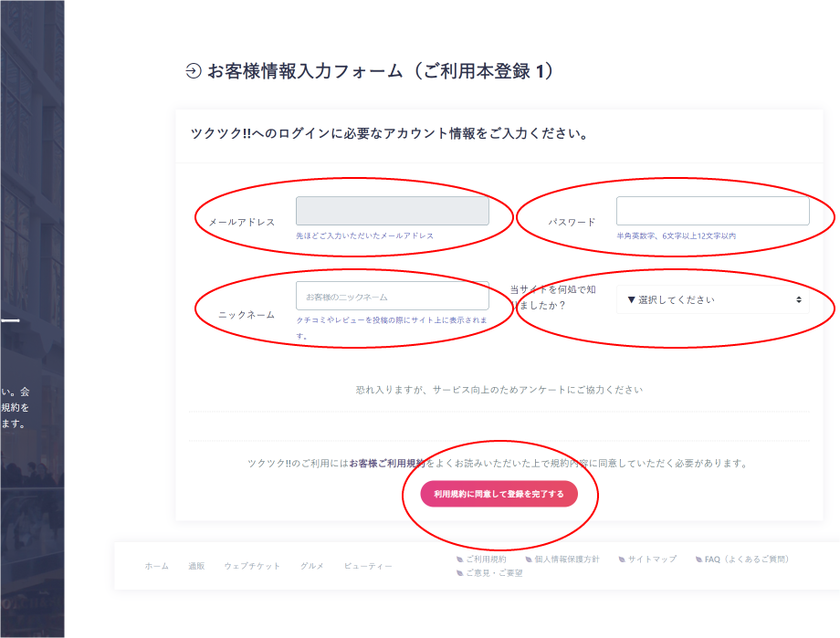Select グルメ in the footer menu
840x638 pixels.
pyautogui.click(x=311, y=566)
